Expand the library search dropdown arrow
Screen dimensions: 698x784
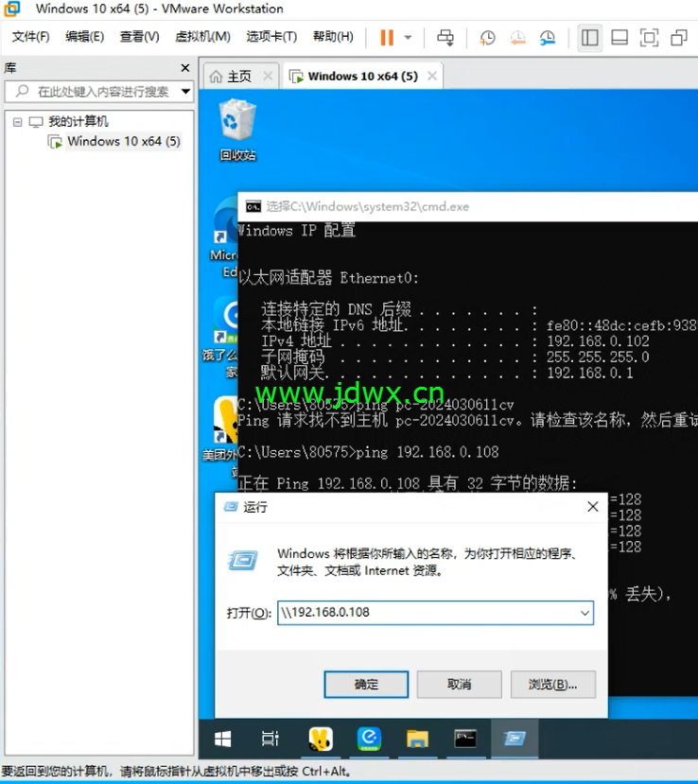tap(185, 92)
